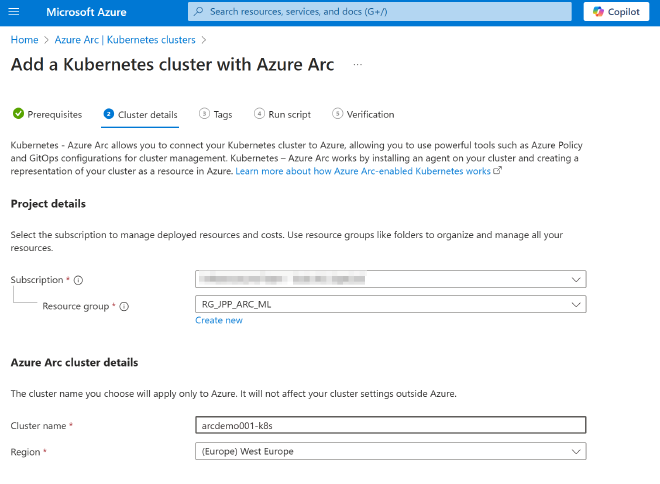Show the Resource group info icon
Viewport: 660px width, 484px height.
pos(124,307)
